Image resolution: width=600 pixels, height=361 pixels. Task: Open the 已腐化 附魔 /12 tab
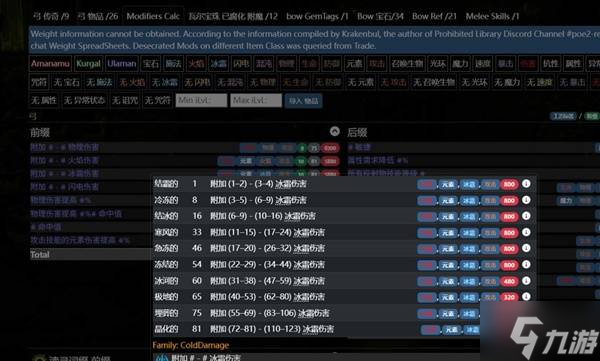coord(233,16)
